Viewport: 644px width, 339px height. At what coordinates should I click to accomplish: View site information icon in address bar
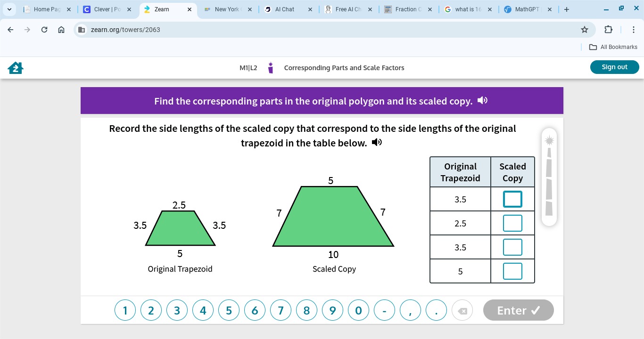pyautogui.click(x=82, y=30)
